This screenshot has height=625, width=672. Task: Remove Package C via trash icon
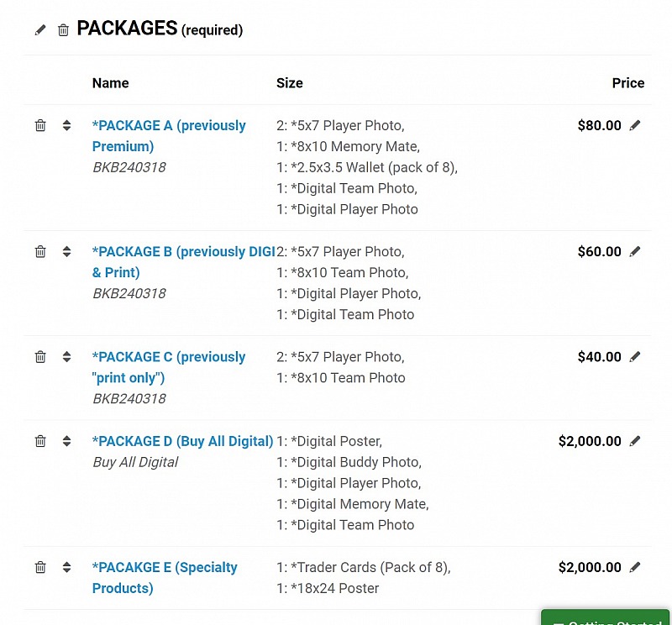(x=40, y=357)
